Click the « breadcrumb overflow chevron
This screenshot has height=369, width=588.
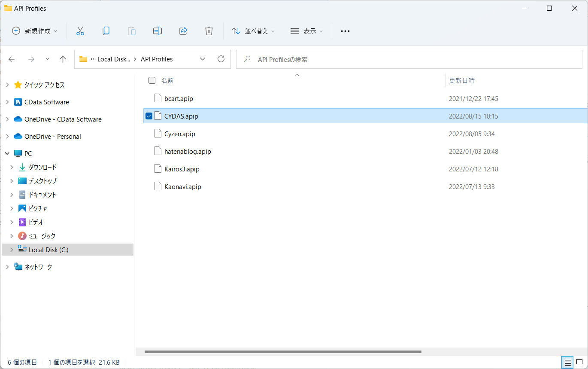pos(92,59)
